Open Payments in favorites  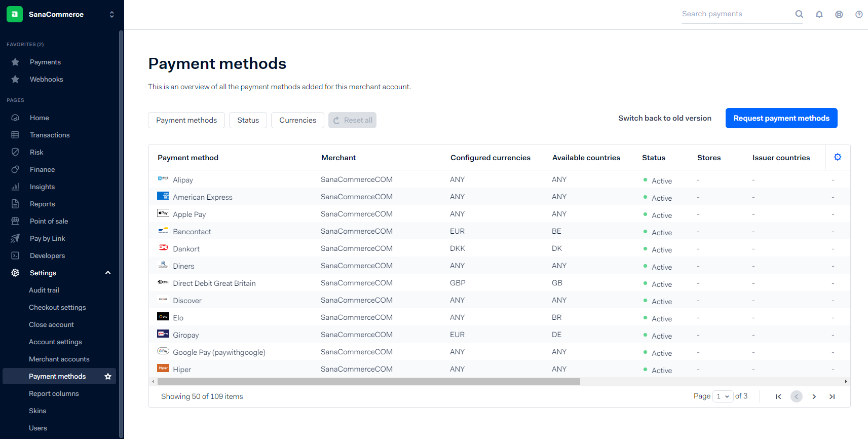(45, 62)
